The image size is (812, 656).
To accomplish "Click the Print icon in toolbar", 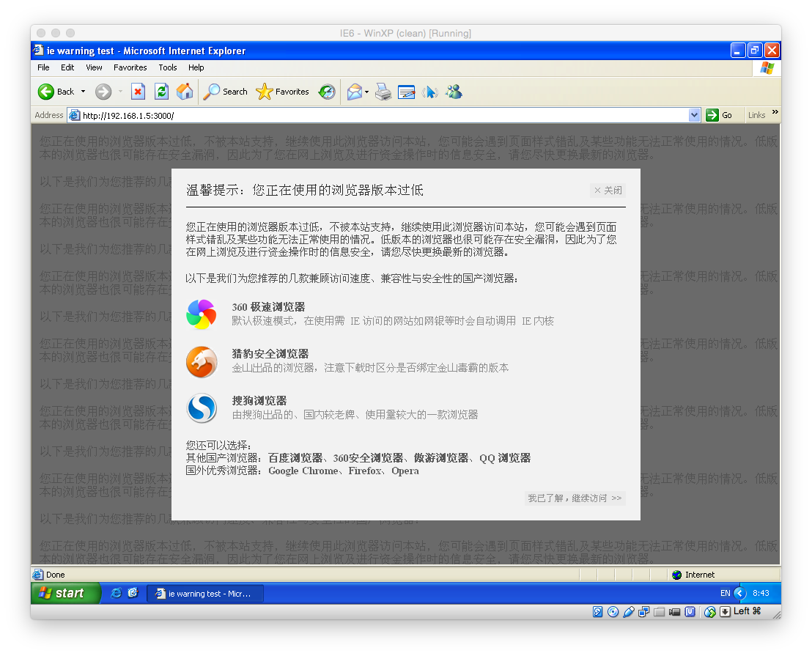I will click(x=383, y=92).
